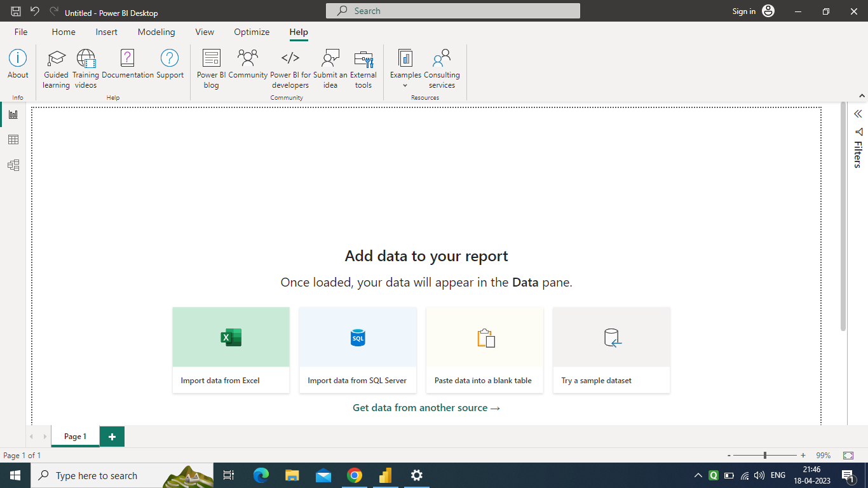Visit the Power BI blog
868x488 pixels.
point(211,69)
